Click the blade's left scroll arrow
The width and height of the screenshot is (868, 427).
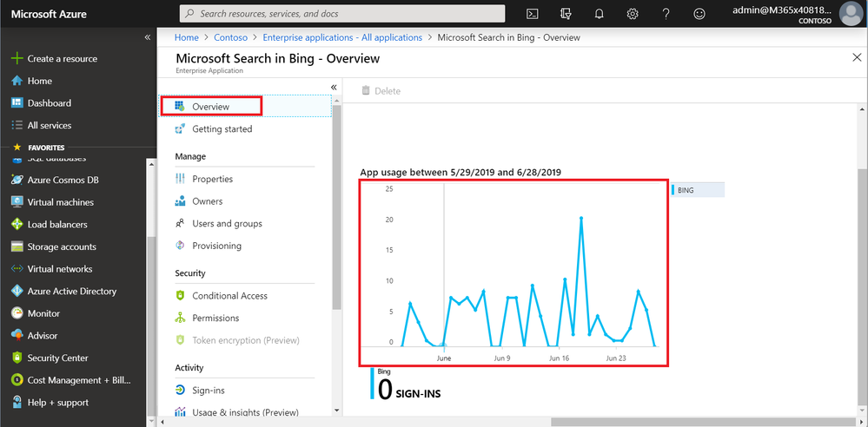click(162, 422)
